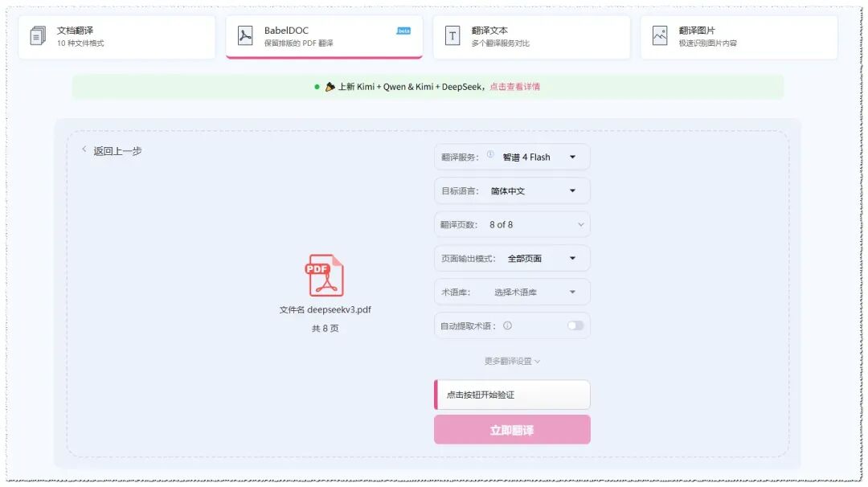868x487 pixels.
Task: Click the BabelDOC PDF icon
Action: point(244,36)
